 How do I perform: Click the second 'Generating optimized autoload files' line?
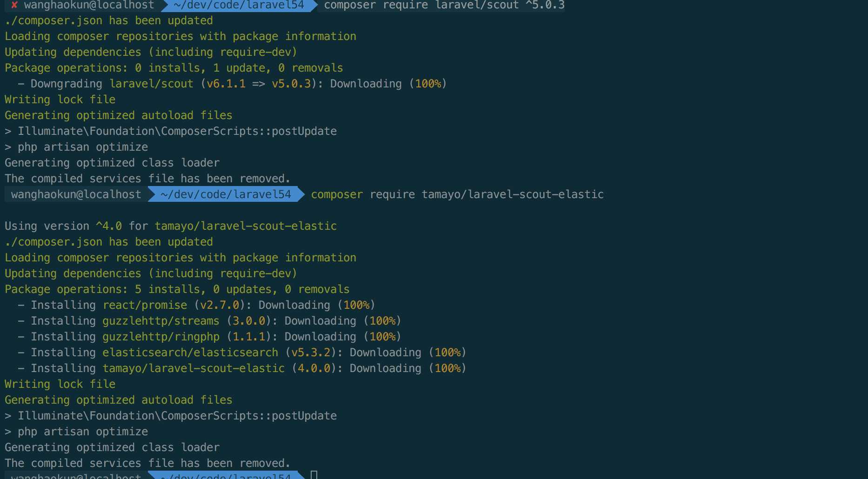click(x=119, y=400)
